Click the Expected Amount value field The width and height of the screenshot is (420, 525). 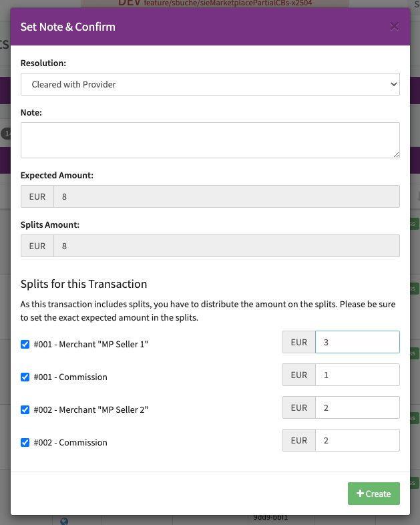(x=226, y=196)
